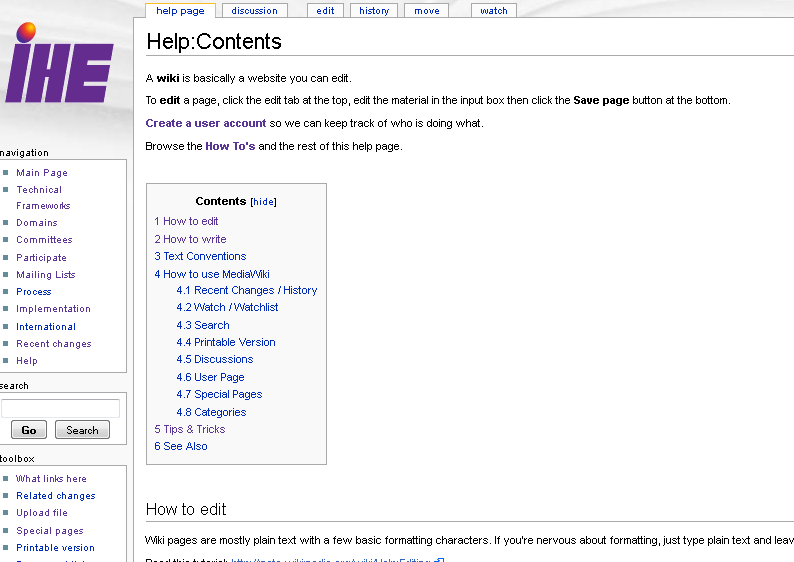Viewport: 794px width, 562px height.
Task: Open What links here in toolbox
Action: coord(51,479)
